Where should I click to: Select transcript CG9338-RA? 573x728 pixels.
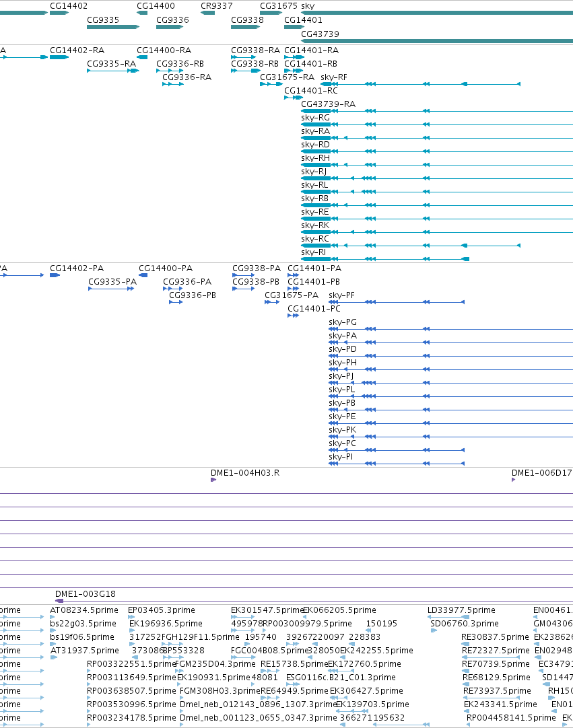click(256, 50)
